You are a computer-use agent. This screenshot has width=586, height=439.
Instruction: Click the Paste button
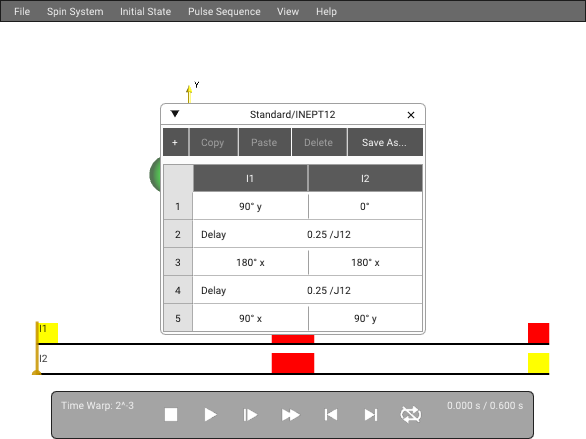click(264, 142)
